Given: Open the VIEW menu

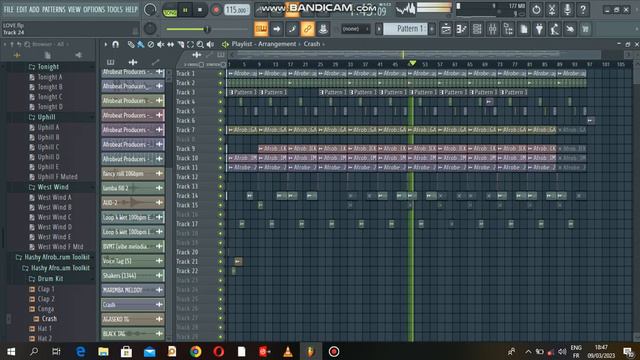Looking at the screenshot, I should (74, 9).
